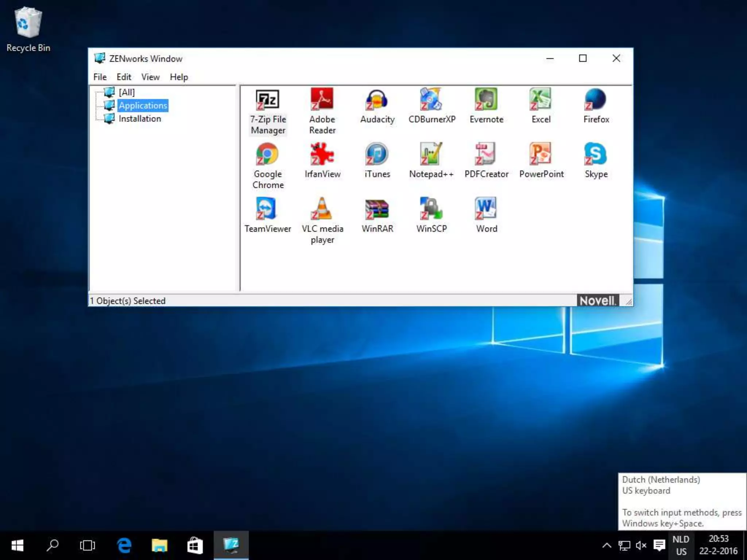
Task: Close the ZENworks Window
Action: pos(616,58)
